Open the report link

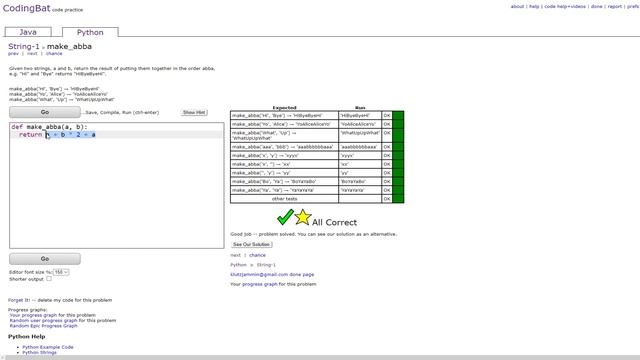click(x=615, y=7)
